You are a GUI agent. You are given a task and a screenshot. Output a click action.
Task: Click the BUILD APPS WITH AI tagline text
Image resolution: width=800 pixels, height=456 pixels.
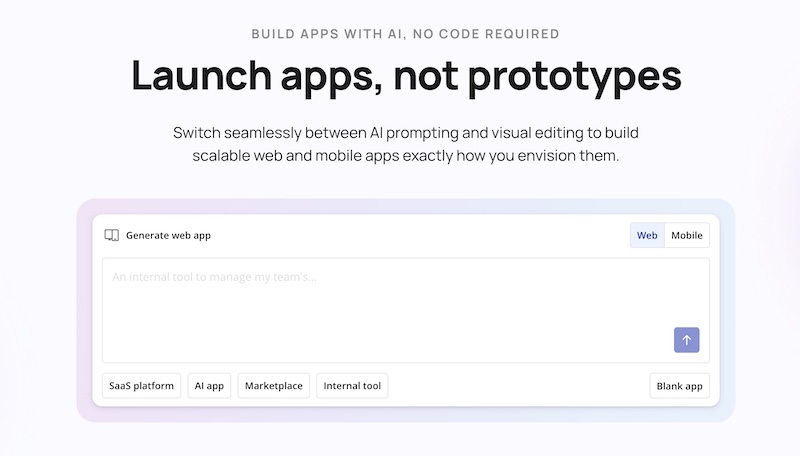coord(330,34)
